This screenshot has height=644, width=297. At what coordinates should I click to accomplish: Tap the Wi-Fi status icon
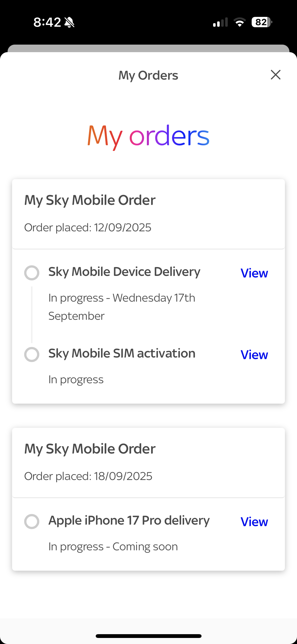point(240,22)
